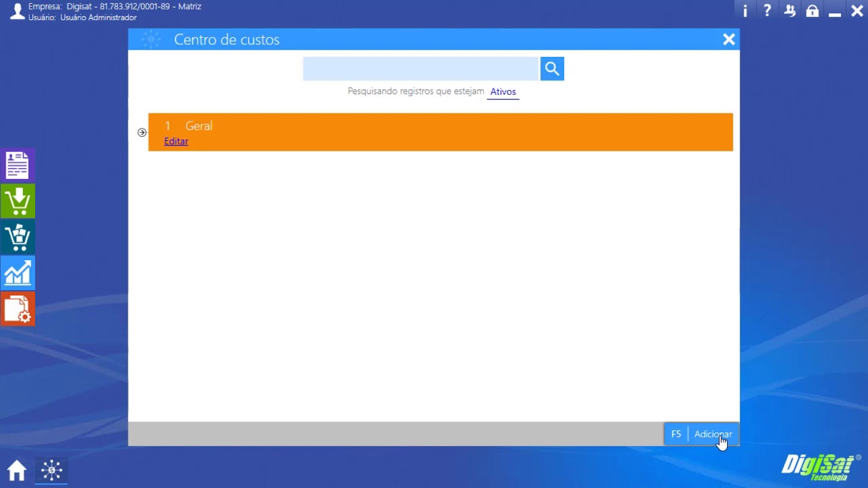Open the purple document module in sidebar

pos(18,165)
